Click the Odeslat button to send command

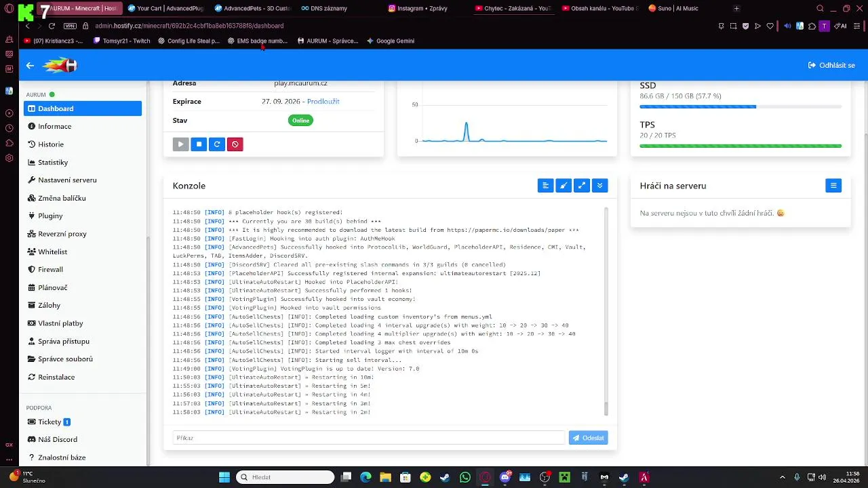[x=588, y=438]
